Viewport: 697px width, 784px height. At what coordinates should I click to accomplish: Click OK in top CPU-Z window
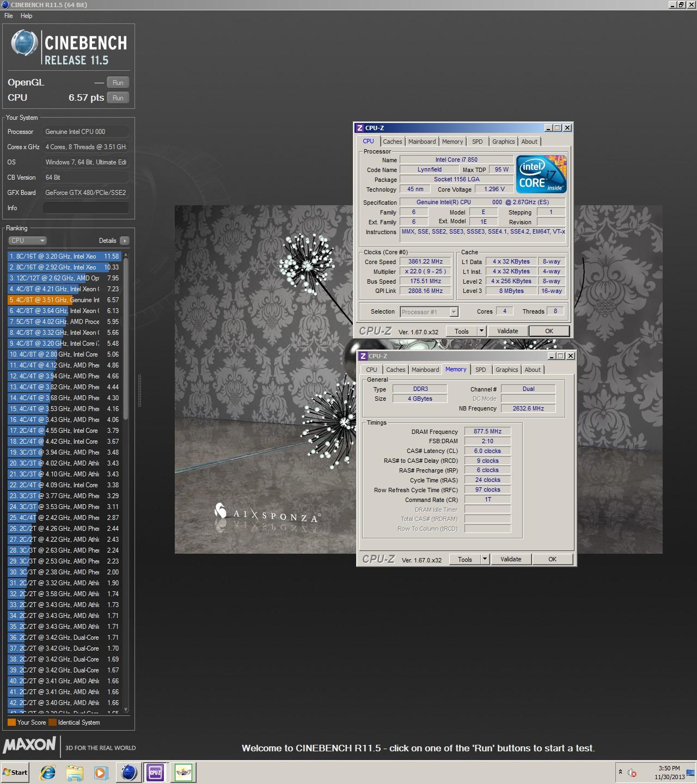pos(549,331)
